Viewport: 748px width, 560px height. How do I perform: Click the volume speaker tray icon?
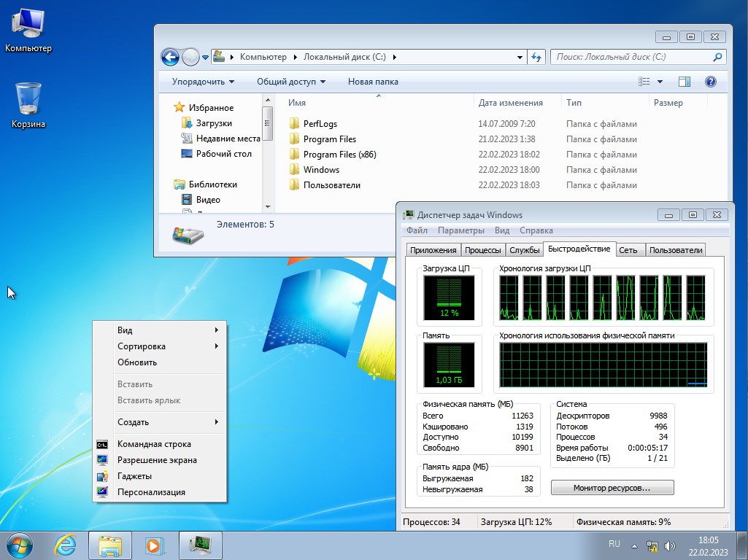coord(670,545)
